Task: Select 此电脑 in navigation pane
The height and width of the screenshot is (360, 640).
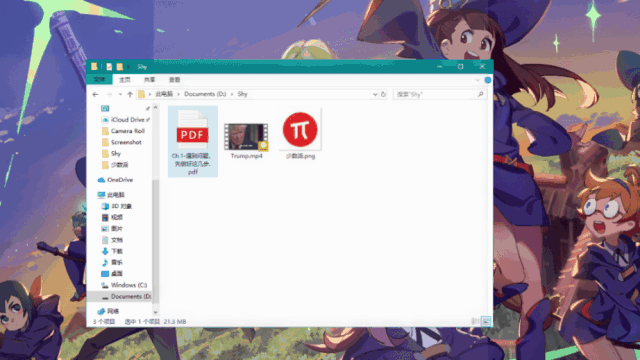Action: 116,195
